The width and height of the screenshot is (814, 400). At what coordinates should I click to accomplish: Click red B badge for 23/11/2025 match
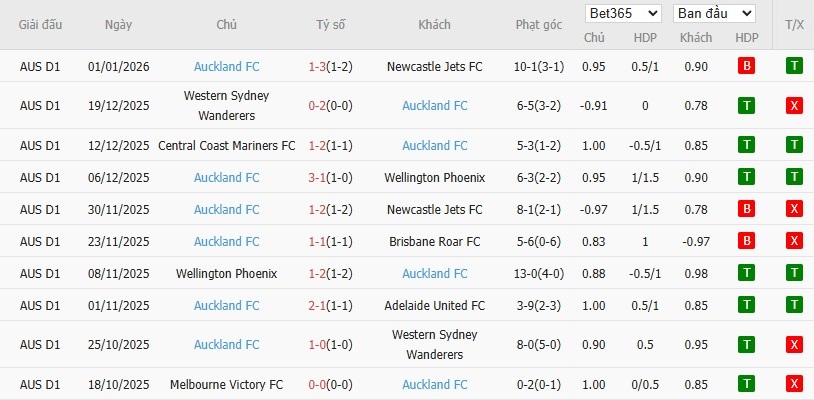[x=746, y=241]
